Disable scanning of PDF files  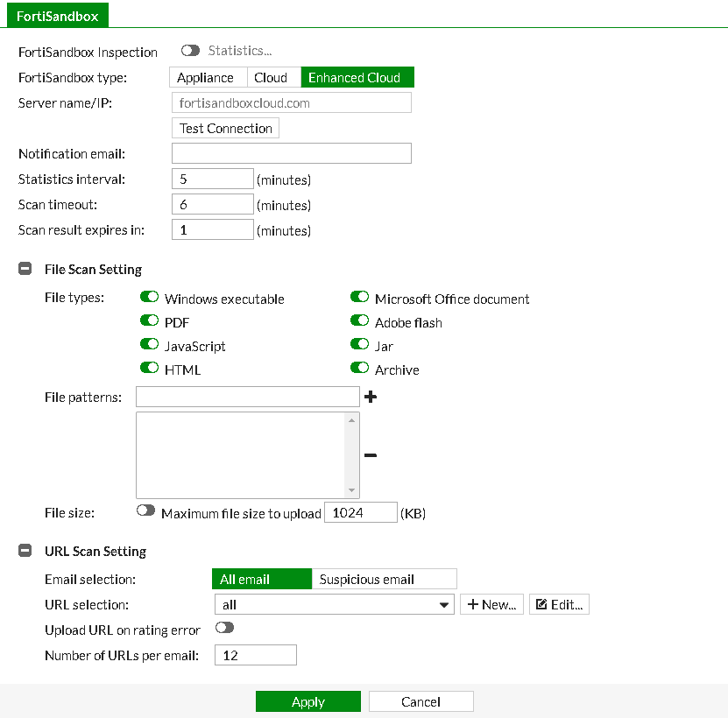pos(149,320)
